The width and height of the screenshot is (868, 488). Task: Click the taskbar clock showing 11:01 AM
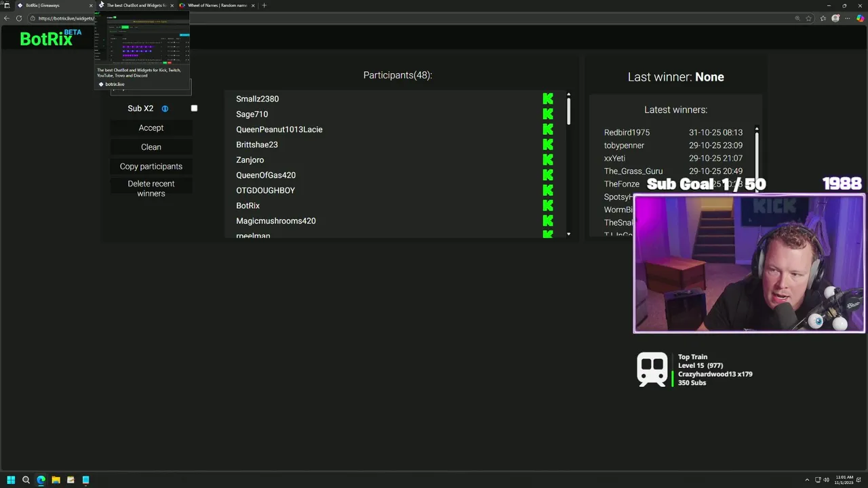click(844, 480)
